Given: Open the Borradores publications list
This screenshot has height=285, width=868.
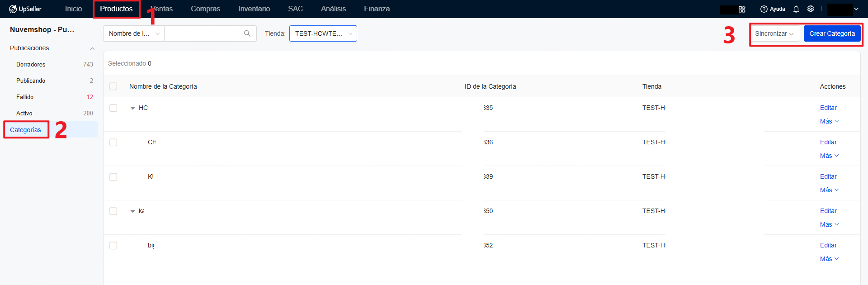Looking at the screenshot, I should point(31,65).
